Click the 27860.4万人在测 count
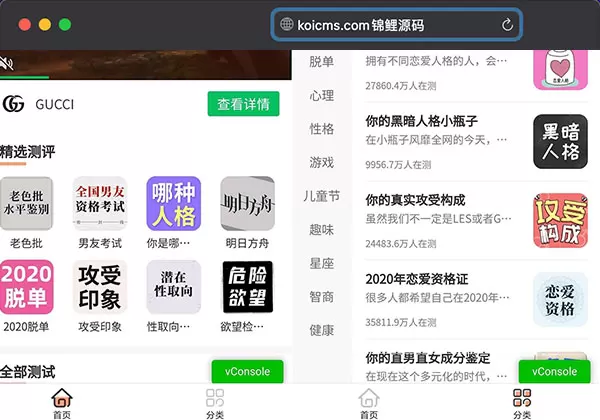The width and height of the screenshot is (600, 420). 401,86
